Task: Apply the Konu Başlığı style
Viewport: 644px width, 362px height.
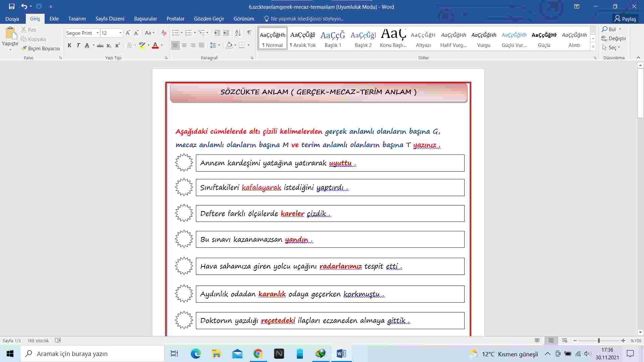Action: point(393,39)
